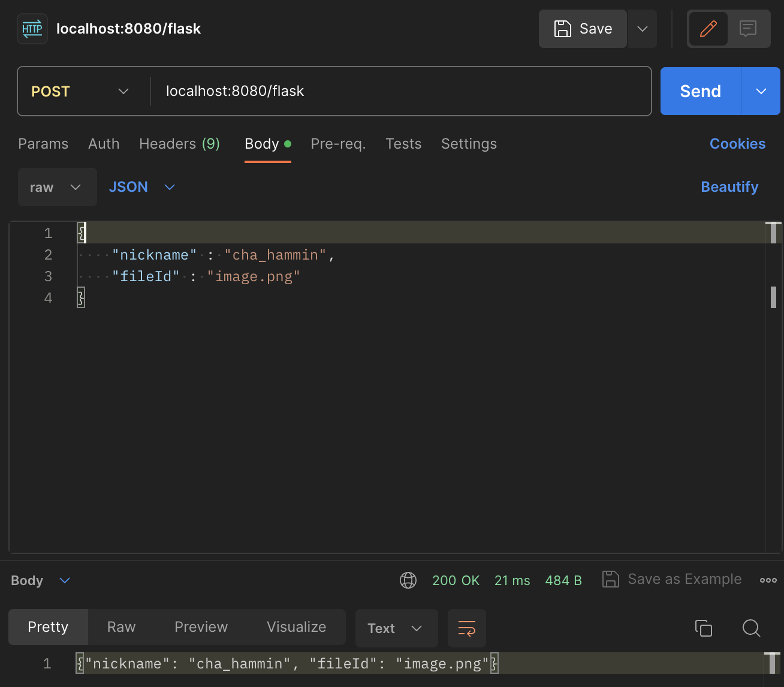Click the "cha_hammin" value in request editor
The height and width of the screenshot is (687, 784).
click(x=275, y=255)
